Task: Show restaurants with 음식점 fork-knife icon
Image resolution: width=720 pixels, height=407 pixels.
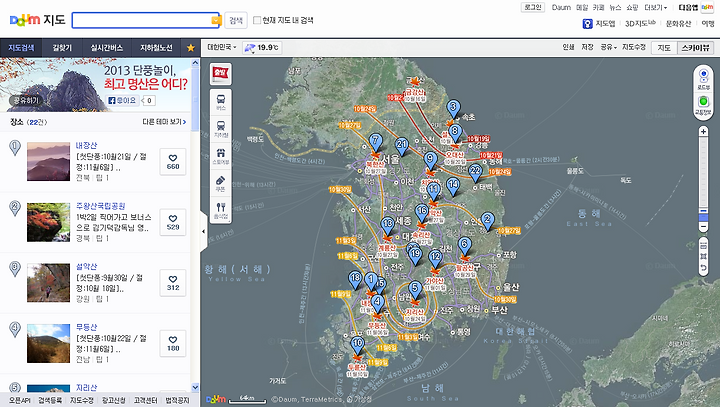Action: 221,210
